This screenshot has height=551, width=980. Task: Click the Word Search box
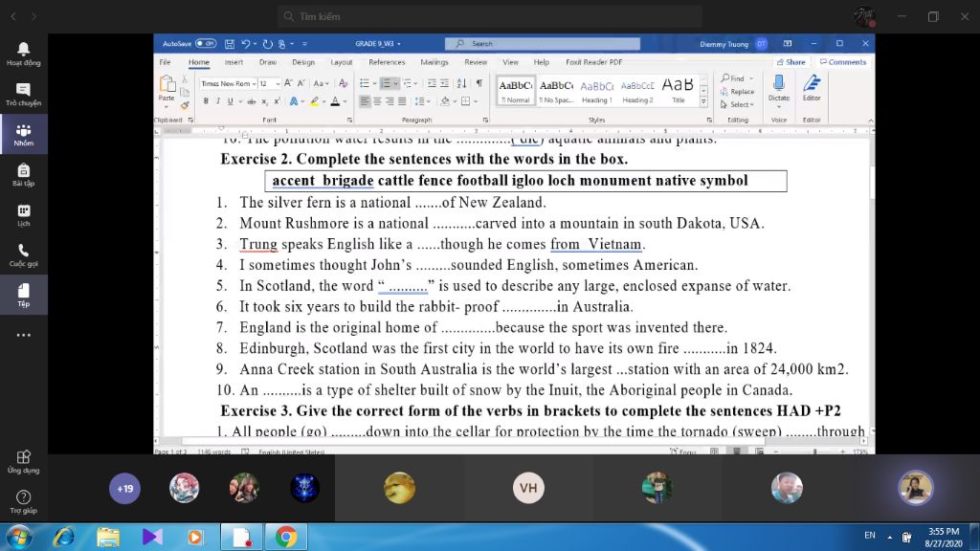tap(542, 44)
